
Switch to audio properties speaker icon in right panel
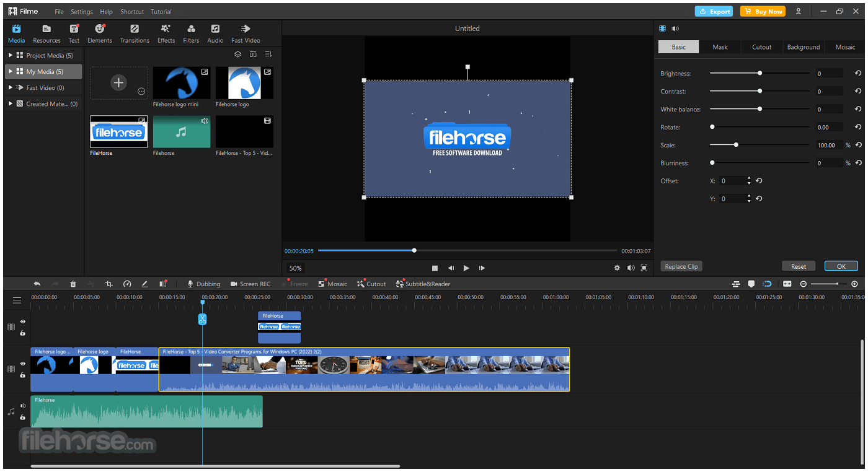pyautogui.click(x=675, y=28)
